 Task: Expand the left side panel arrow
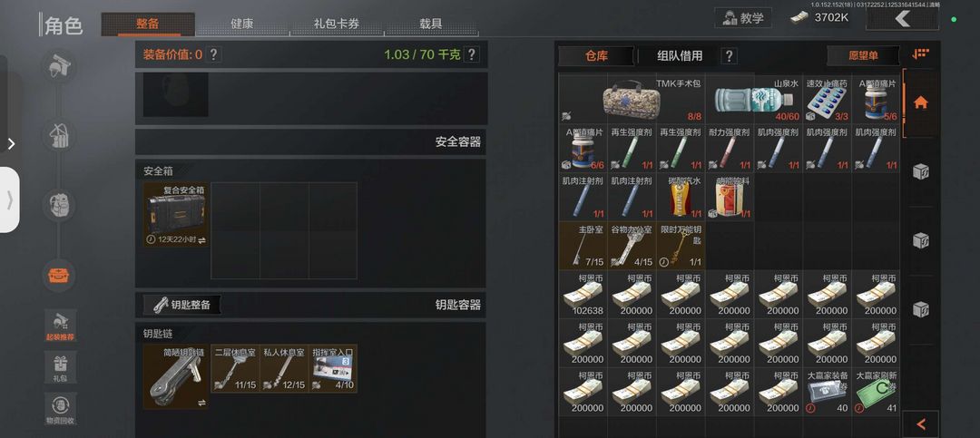point(11,143)
